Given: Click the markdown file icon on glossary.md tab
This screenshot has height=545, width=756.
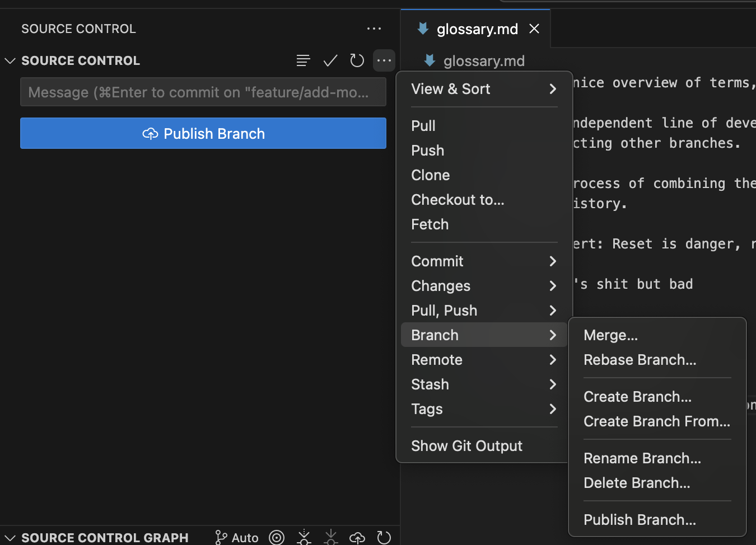Looking at the screenshot, I should pyautogui.click(x=423, y=29).
